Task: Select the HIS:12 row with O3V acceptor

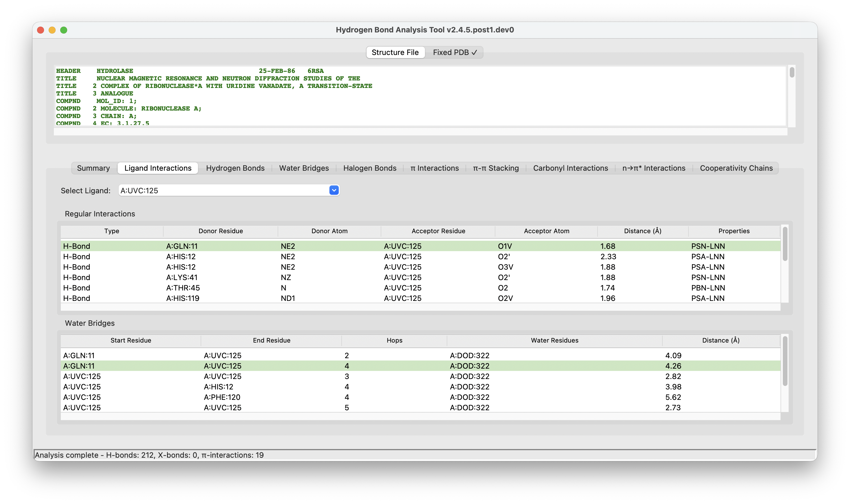Action: [x=421, y=267]
